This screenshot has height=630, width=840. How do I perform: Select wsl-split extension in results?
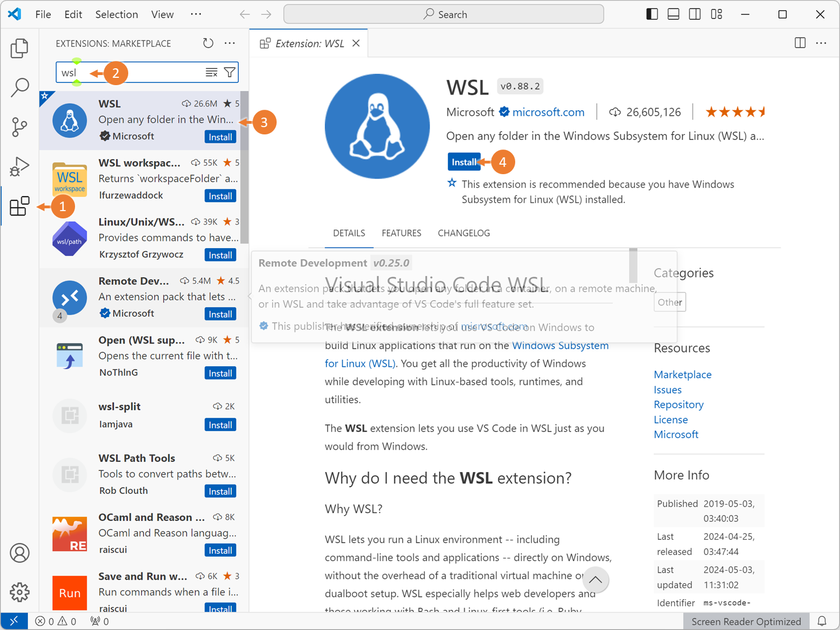(144, 416)
